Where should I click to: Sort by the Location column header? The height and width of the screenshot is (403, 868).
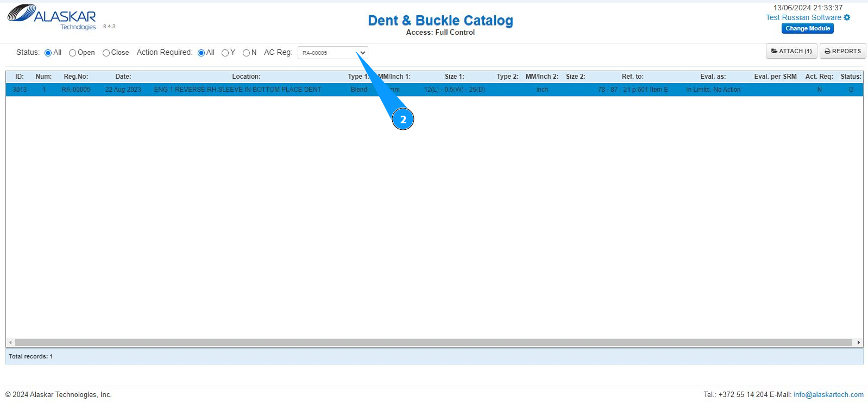246,77
